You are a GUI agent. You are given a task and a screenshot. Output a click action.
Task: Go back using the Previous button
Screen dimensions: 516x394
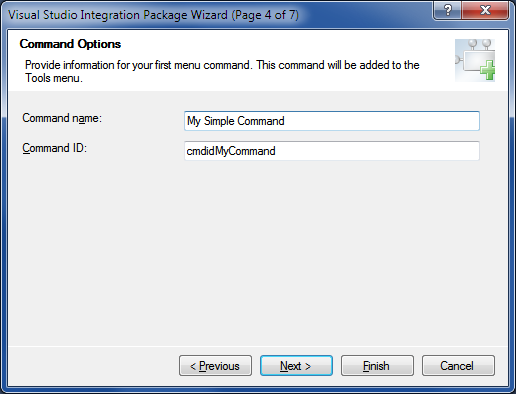215,366
